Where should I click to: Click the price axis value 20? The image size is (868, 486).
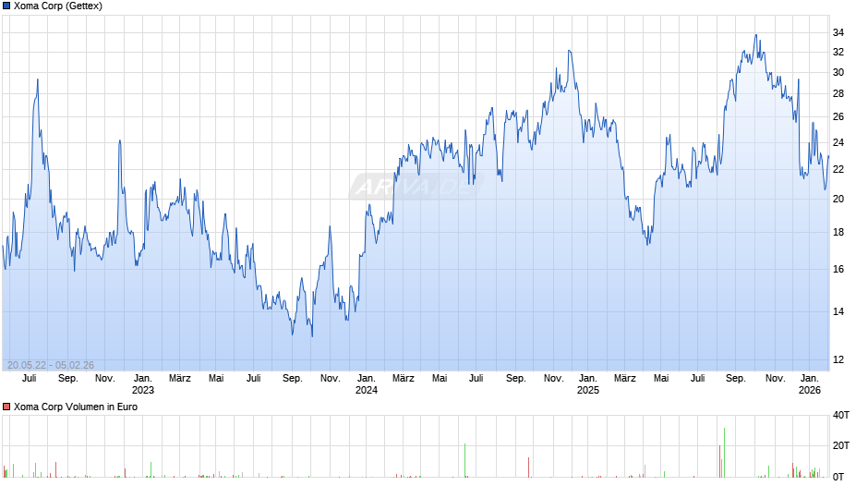click(x=838, y=199)
